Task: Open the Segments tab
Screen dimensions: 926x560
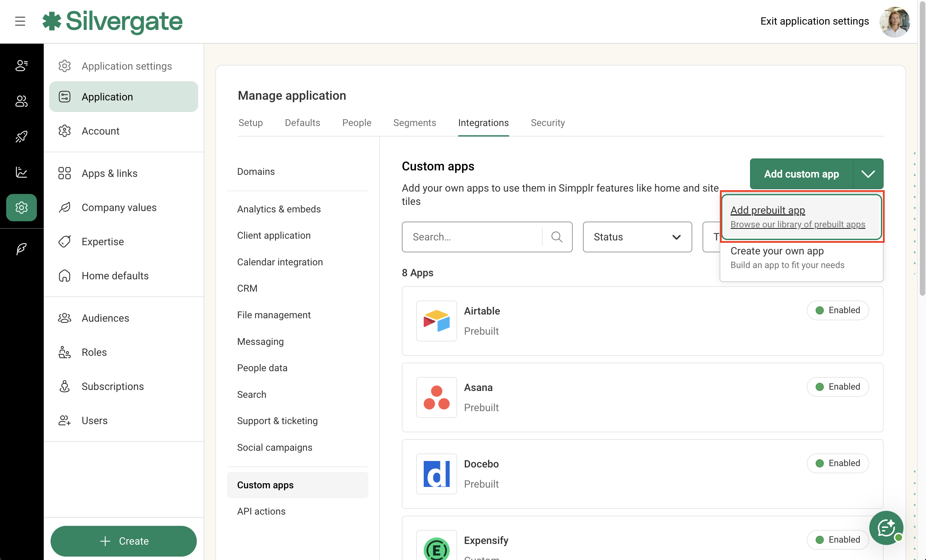Action: pos(414,123)
